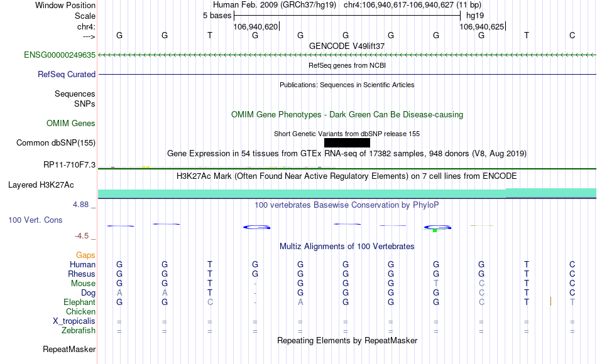This screenshot has height=364, width=597.
Task: Click the Sequences track label
Action: (x=75, y=94)
